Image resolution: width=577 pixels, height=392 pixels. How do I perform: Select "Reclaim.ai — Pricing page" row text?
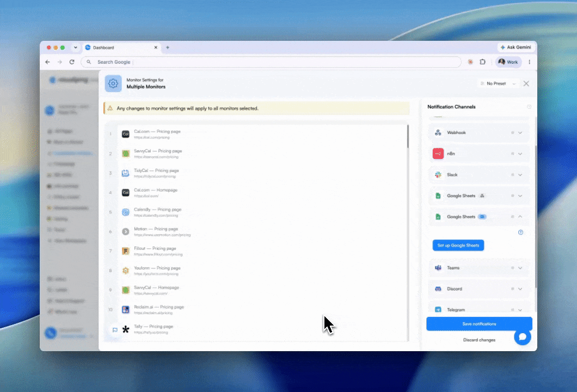click(x=159, y=307)
